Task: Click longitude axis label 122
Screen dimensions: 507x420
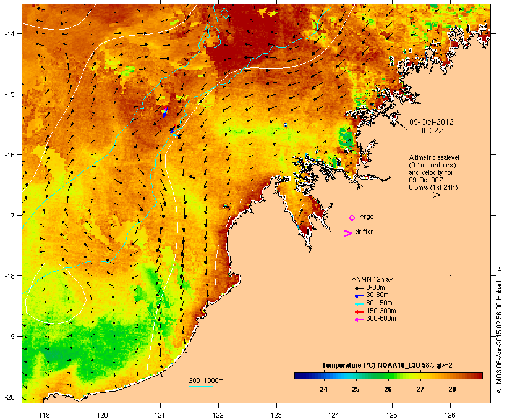Action: (218, 415)
